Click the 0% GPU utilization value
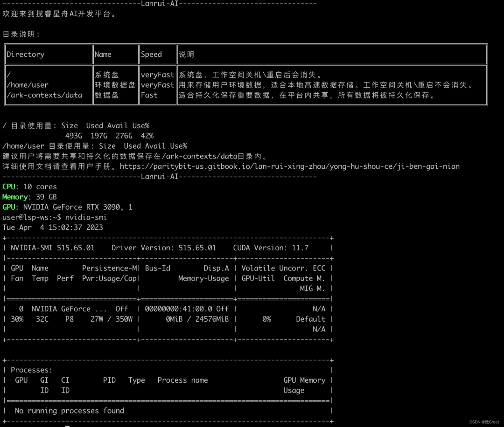This screenshot has width=504, height=427. point(266,319)
